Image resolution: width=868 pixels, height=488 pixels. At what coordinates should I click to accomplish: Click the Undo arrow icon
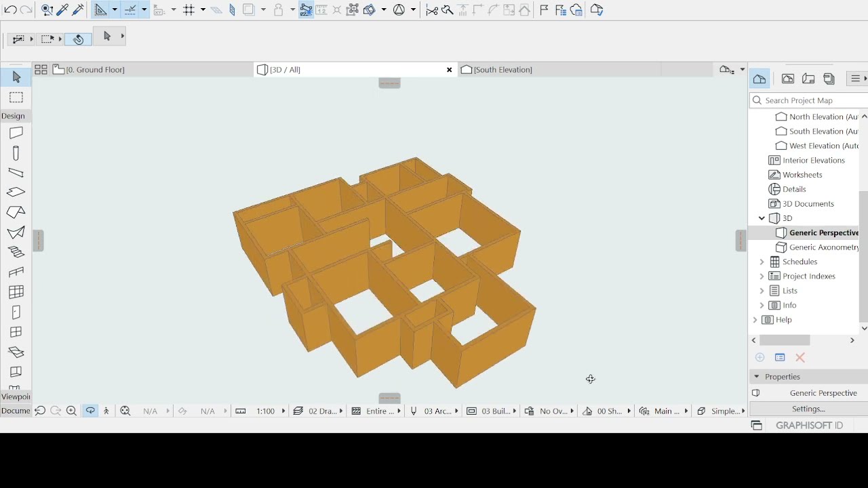coord(10,10)
